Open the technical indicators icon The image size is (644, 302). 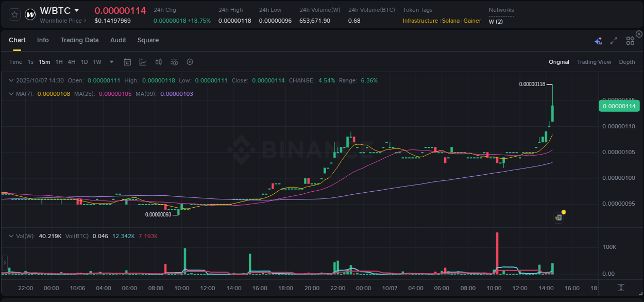[174, 61]
